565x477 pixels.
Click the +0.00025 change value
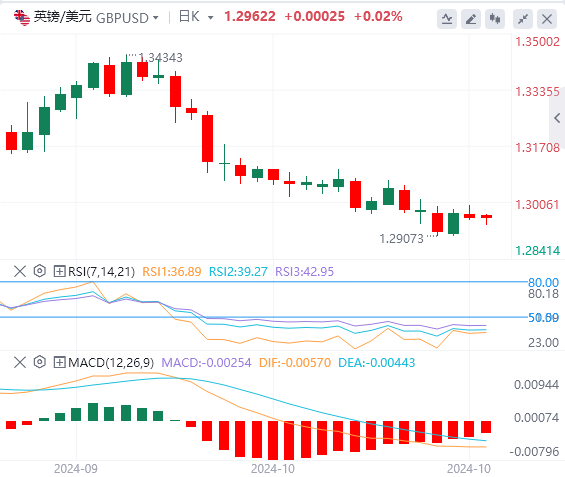[x=315, y=17]
